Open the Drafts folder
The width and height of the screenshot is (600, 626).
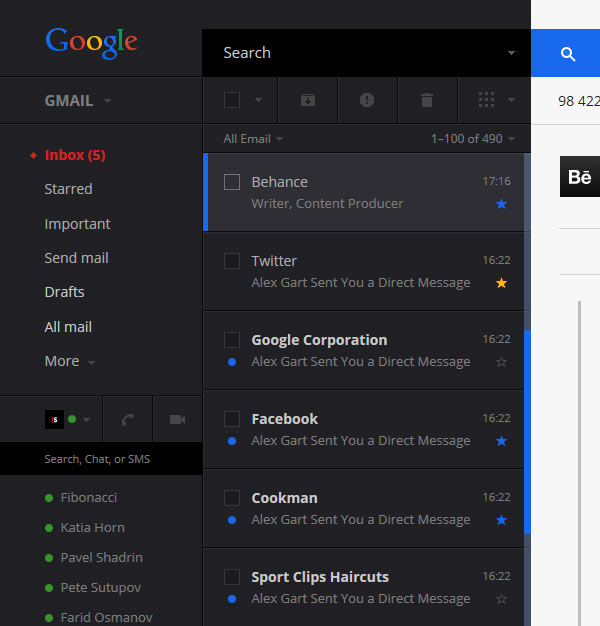[64, 292]
